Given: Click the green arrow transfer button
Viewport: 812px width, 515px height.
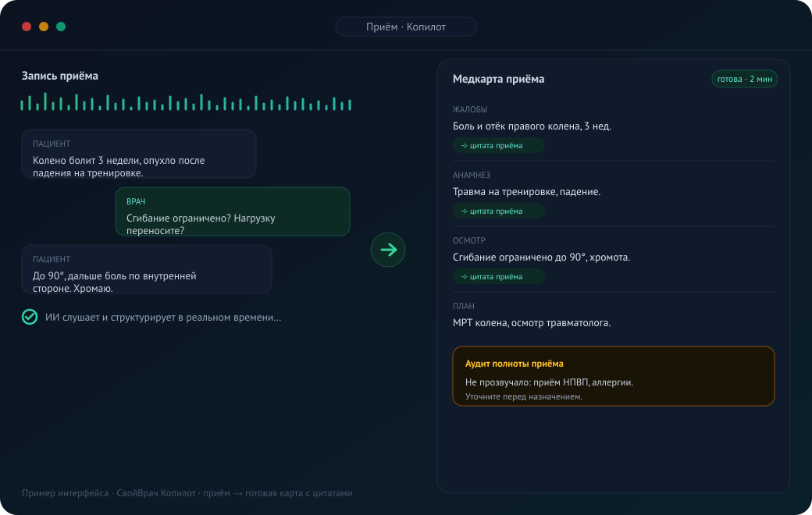Looking at the screenshot, I should click(388, 250).
